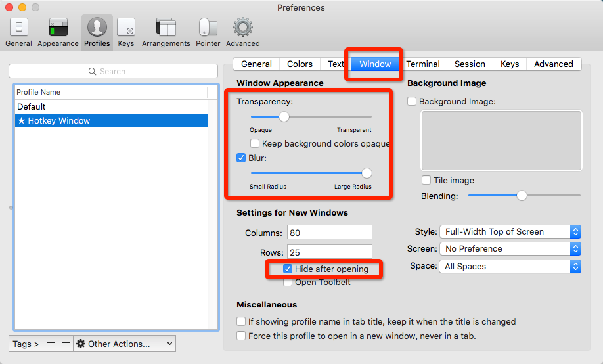Click the Transparency slider handle
The image size is (603, 364).
[x=284, y=116]
